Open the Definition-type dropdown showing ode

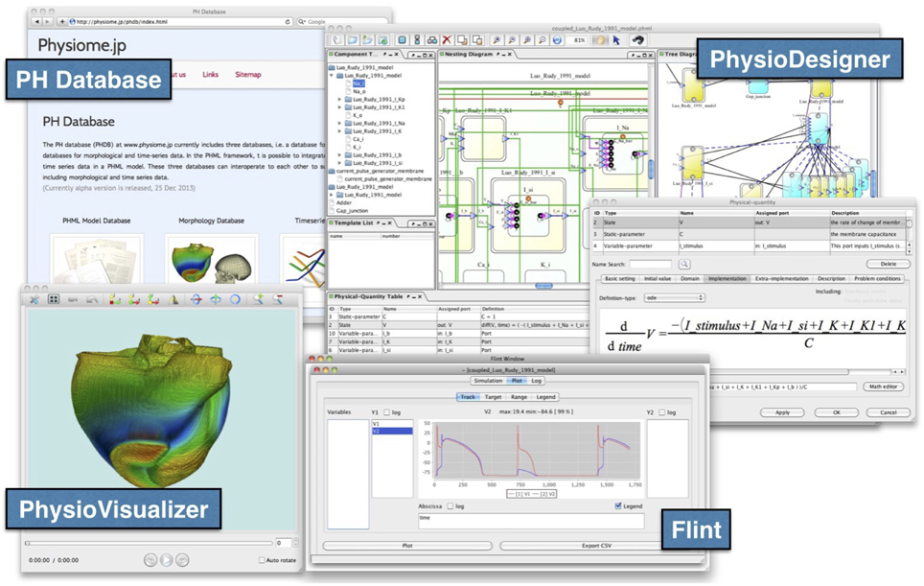(674, 298)
